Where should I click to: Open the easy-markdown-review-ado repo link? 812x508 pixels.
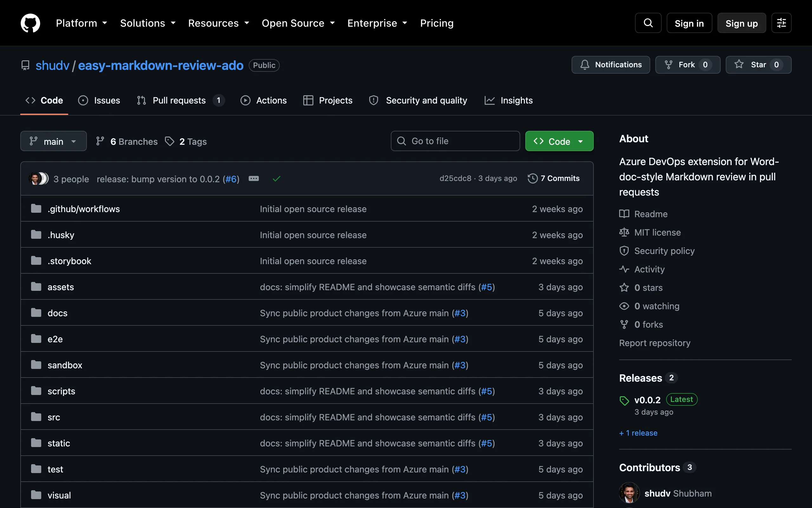tap(161, 65)
